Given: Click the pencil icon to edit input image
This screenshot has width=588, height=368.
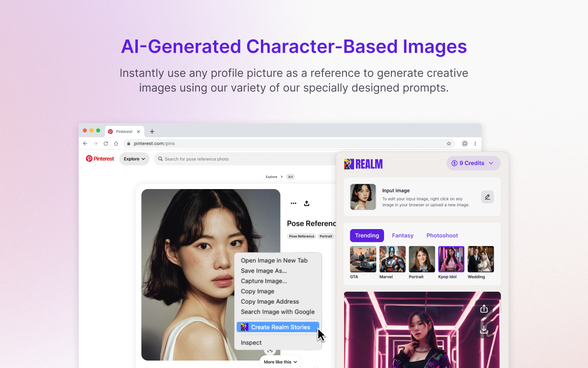Looking at the screenshot, I should click(487, 197).
